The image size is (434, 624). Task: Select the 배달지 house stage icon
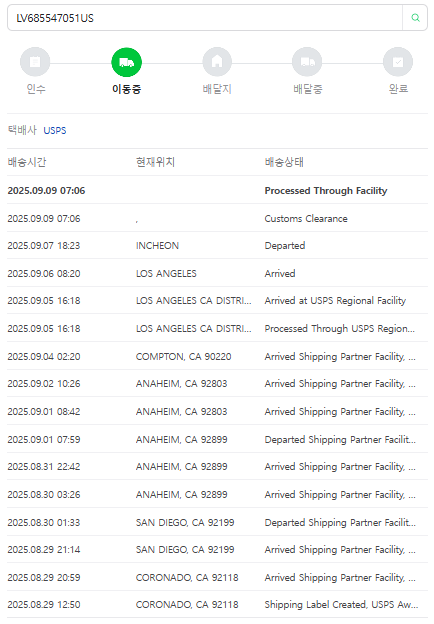point(217,62)
